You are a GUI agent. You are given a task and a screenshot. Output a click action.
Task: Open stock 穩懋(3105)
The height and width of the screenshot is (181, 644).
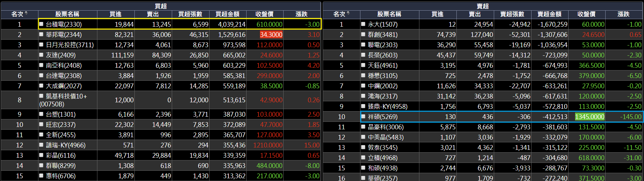(x=383, y=76)
